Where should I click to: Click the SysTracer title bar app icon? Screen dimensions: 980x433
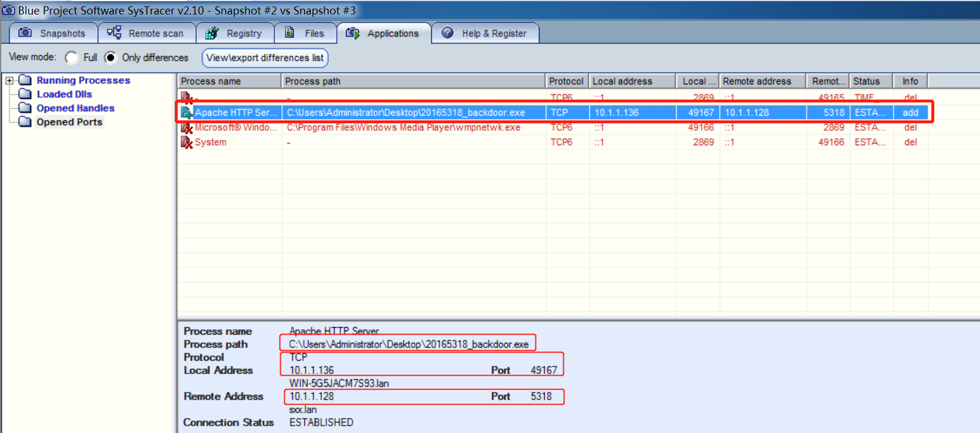pyautogui.click(x=9, y=10)
